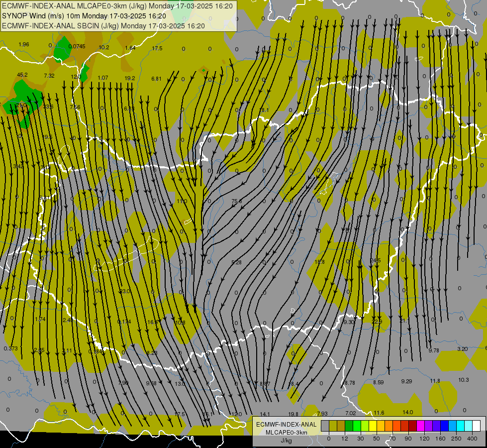Click the map value 9.30
Screen dimensions: 487x448
349,322
